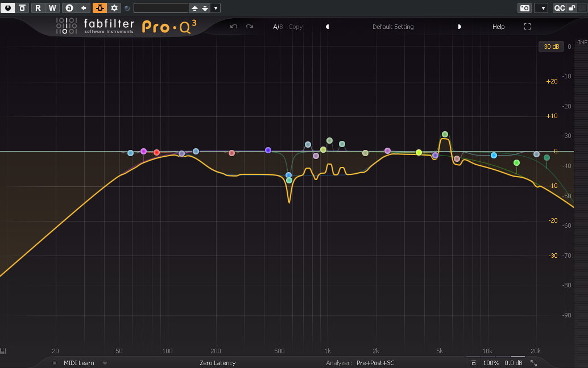Toggle the A/B state switch
Image resolution: width=588 pixels, height=368 pixels.
coord(278,27)
